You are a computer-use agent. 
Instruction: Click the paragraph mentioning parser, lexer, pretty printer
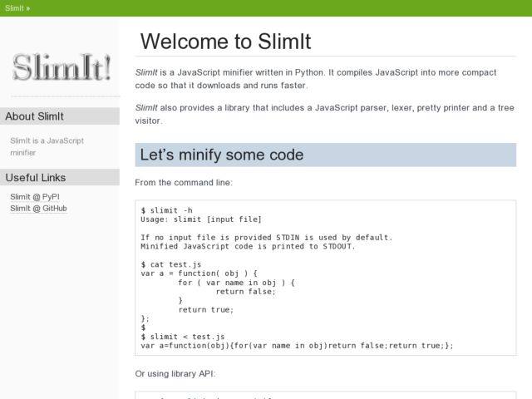[x=324, y=114]
